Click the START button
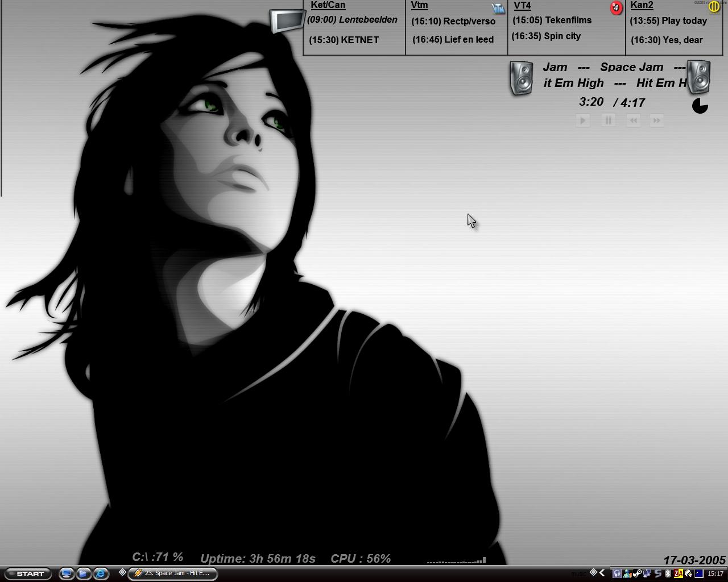This screenshot has width=728, height=582. tap(28, 573)
